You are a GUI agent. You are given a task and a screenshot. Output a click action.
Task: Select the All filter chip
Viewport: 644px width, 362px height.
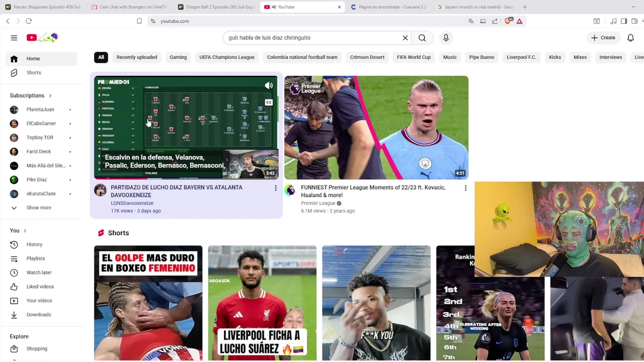coord(101,57)
